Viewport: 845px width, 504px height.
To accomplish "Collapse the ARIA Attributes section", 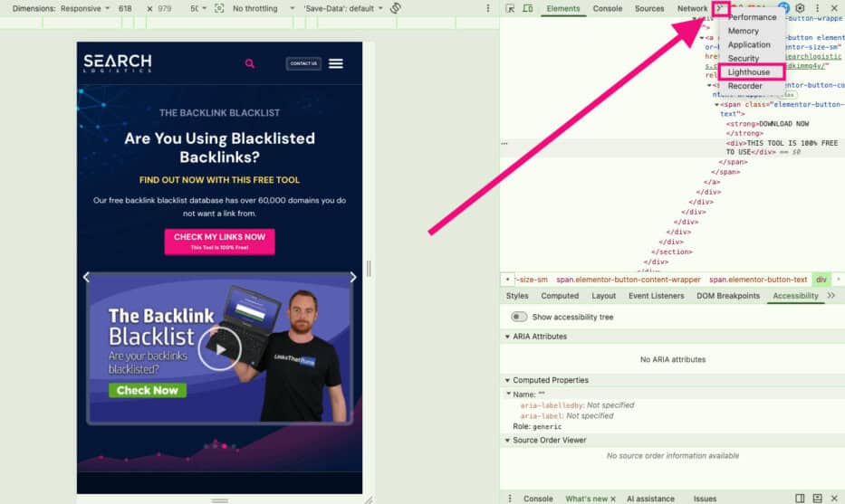I will tap(507, 337).
